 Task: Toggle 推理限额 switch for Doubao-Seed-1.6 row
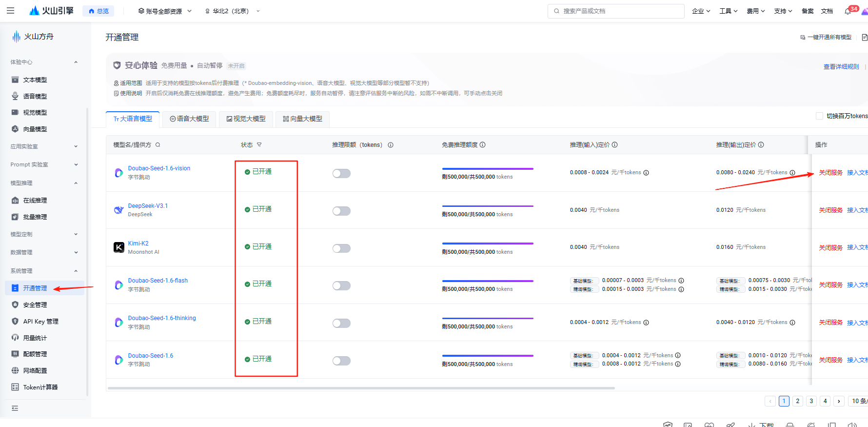[341, 361]
